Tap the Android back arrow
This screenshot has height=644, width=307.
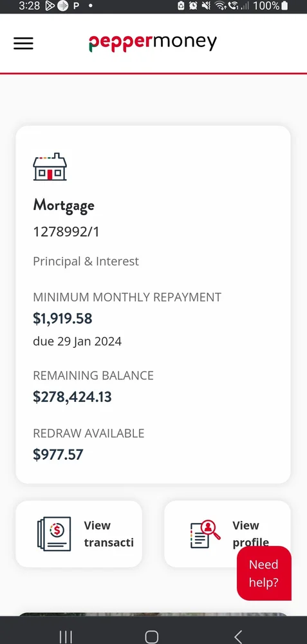click(x=238, y=637)
